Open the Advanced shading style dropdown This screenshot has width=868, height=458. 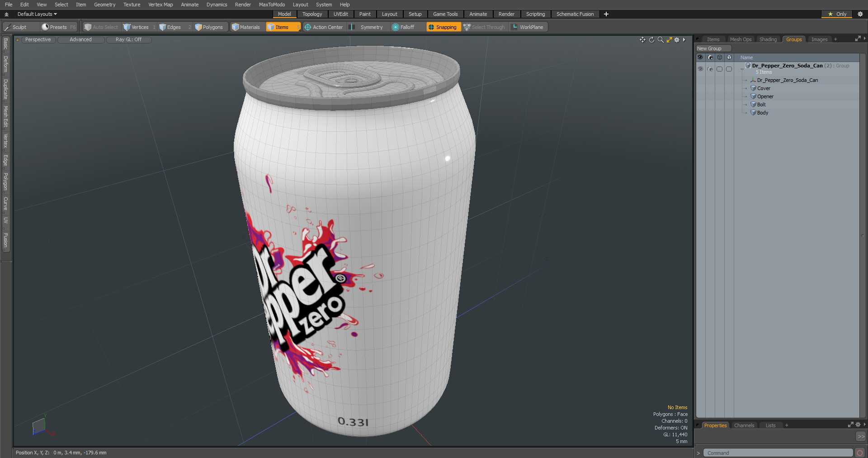tap(80, 40)
